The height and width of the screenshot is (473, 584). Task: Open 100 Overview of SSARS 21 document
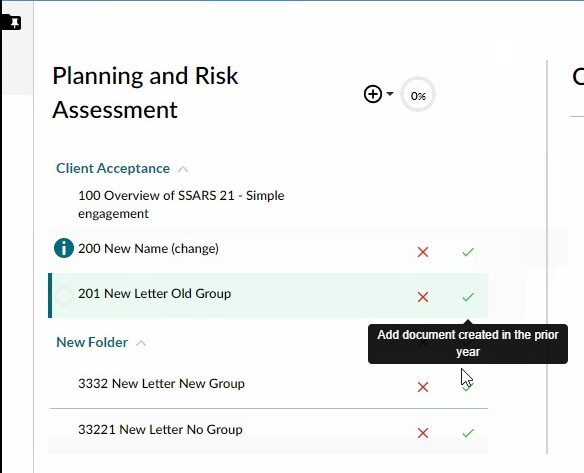click(x=181, y=204)
